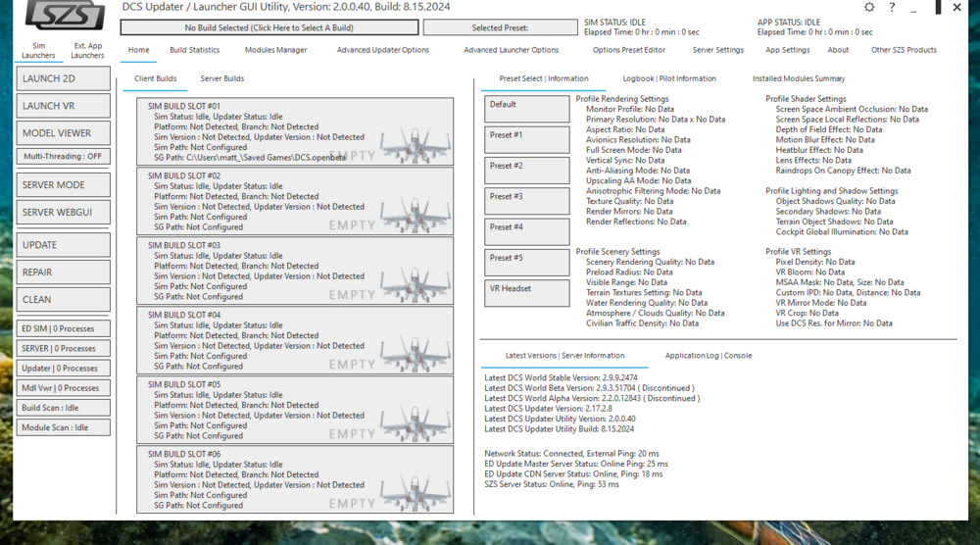Select SIM BUILD SLOT #02 card
Viewport: 980px width, 545px height.
coord(295,201)
